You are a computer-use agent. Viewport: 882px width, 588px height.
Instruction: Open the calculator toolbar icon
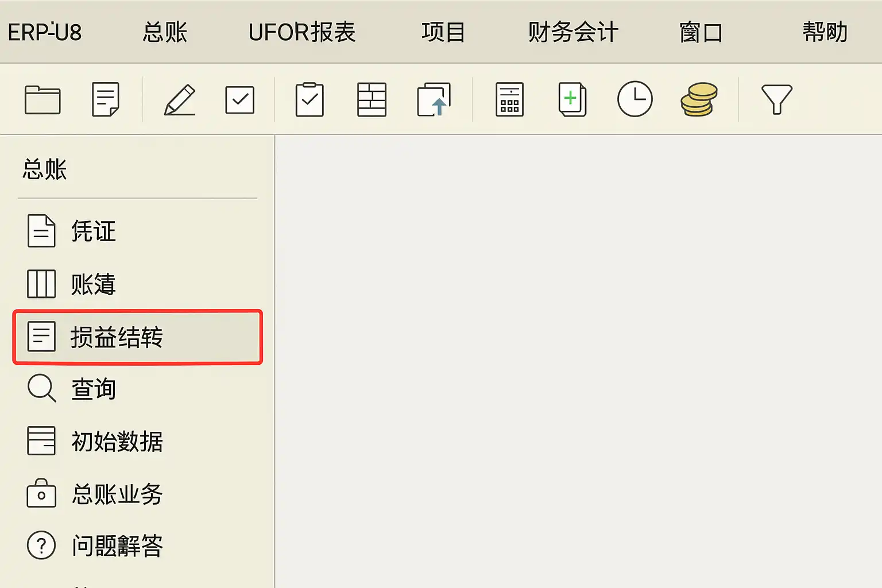pyautogui.click(x=509, y=100)
